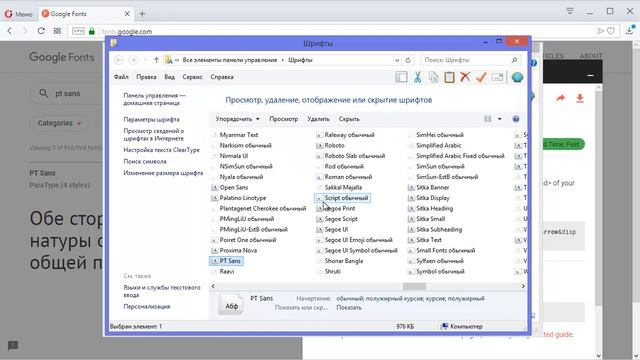Open Просмотр сведений о шрифтах в Интернете
640x360 pixels.
154,135
